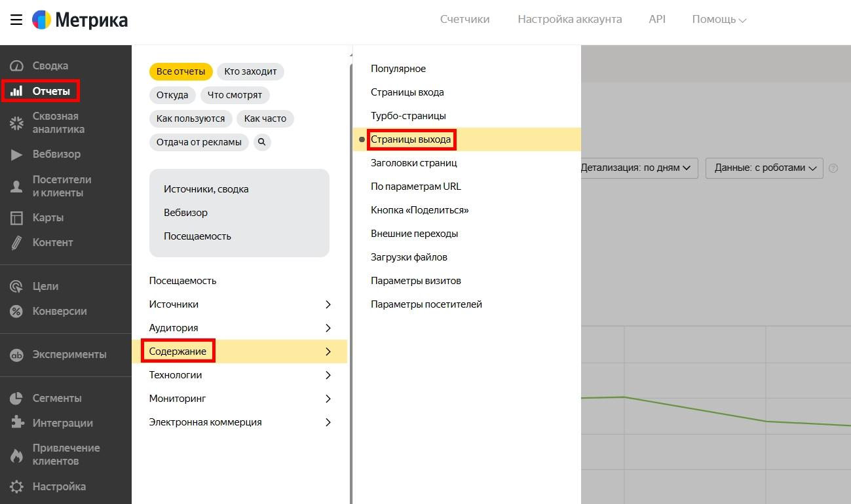Expand the Аудитория submenu arrow
This screenshot has width=851, height=504.
[x=328, y=328]
